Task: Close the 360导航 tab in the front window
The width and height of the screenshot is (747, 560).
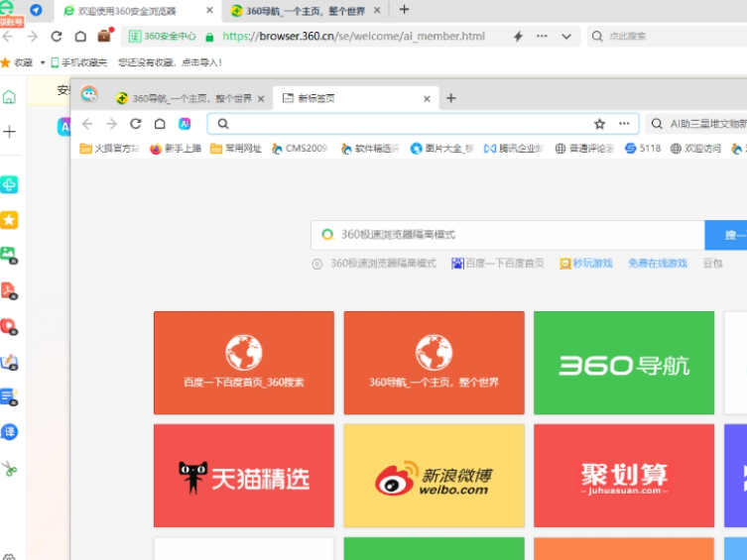Action: click(x=261, y=99)
